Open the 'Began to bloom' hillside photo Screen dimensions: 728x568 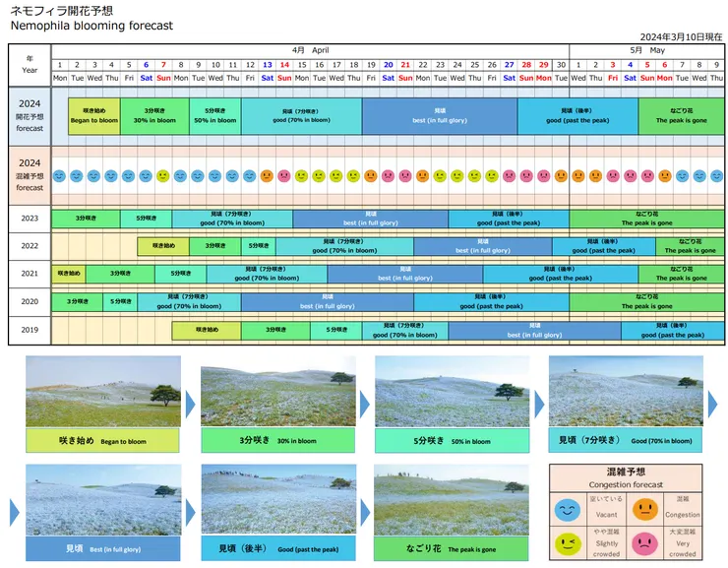[x=103, y=391]
